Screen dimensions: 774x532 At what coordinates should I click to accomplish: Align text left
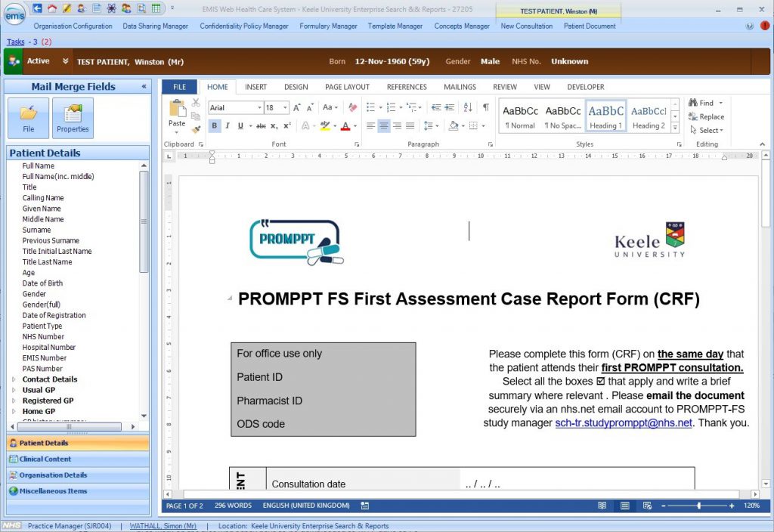tap(370, 126)
